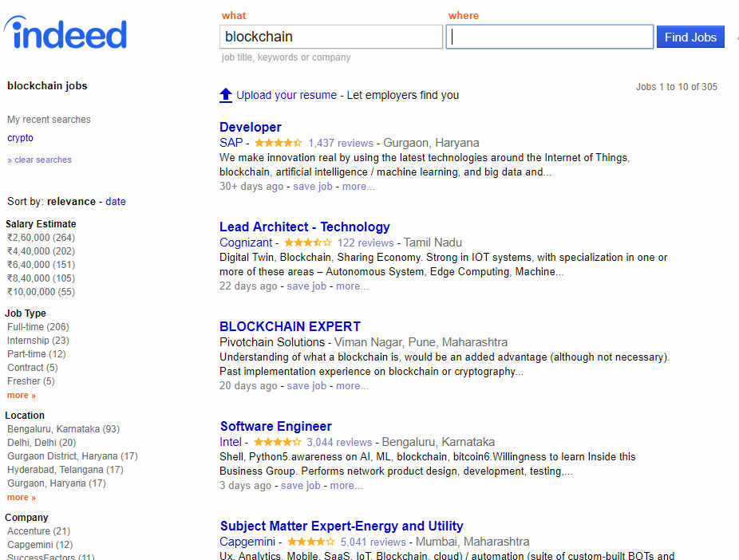The width and height of the screenshot is (739, 560).
Task: Click SAP star rating icons
Action: coord(278,143)
